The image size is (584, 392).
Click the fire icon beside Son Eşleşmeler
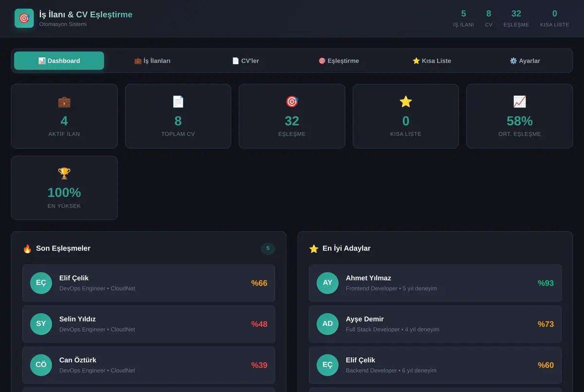(x=27, y=249)
